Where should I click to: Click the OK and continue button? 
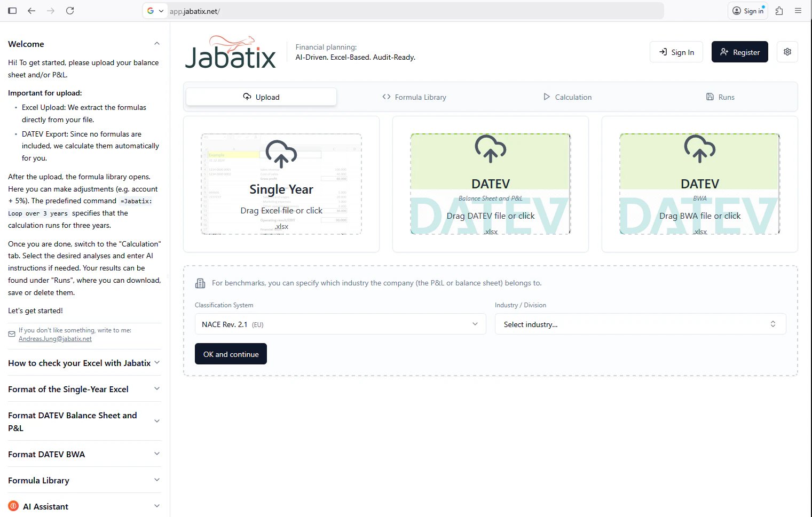coord(231,354)
